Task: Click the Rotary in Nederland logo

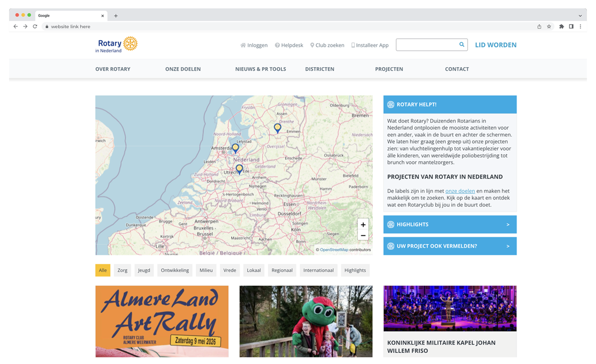Action: tap(116, 45)
